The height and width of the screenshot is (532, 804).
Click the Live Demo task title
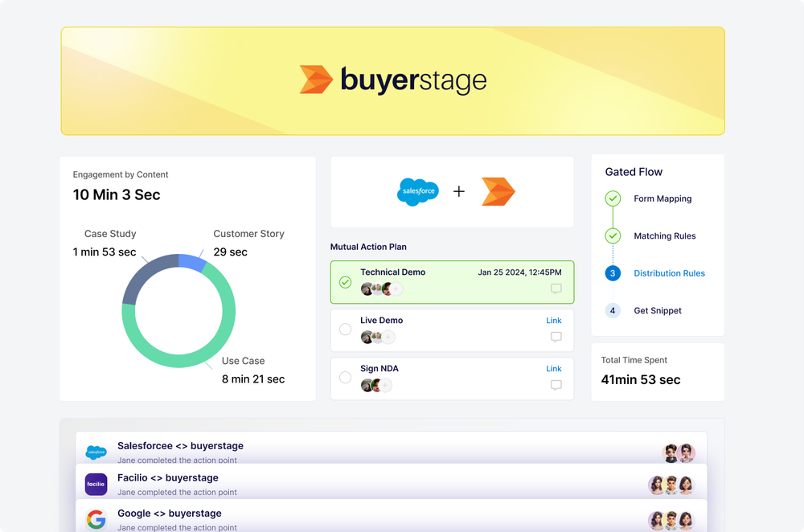[x=381, y=321]
